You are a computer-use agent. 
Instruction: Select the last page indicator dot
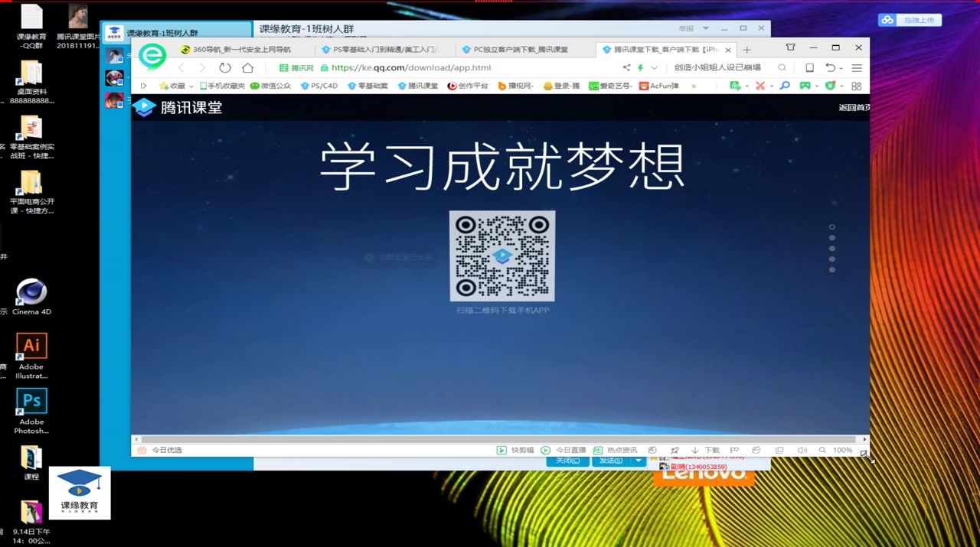(x=831, y=270)
